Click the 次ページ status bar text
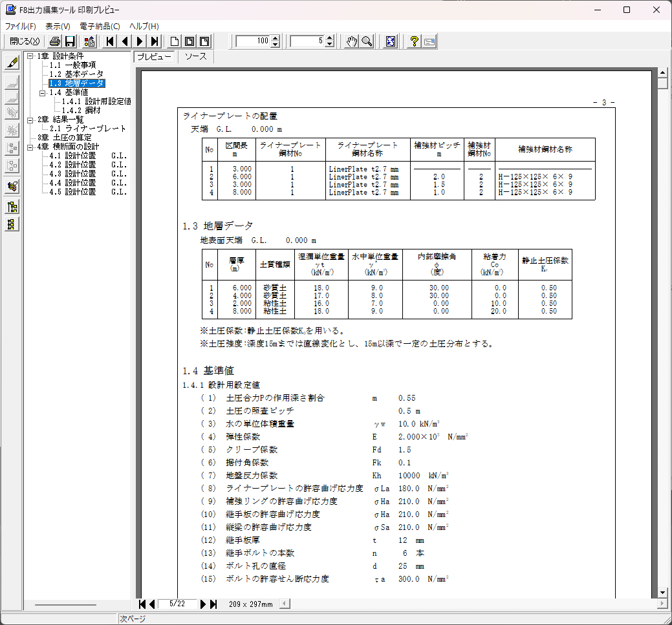The height and width of the screenshot is (625, 672). pyautogui.click(x=133, y=619)
